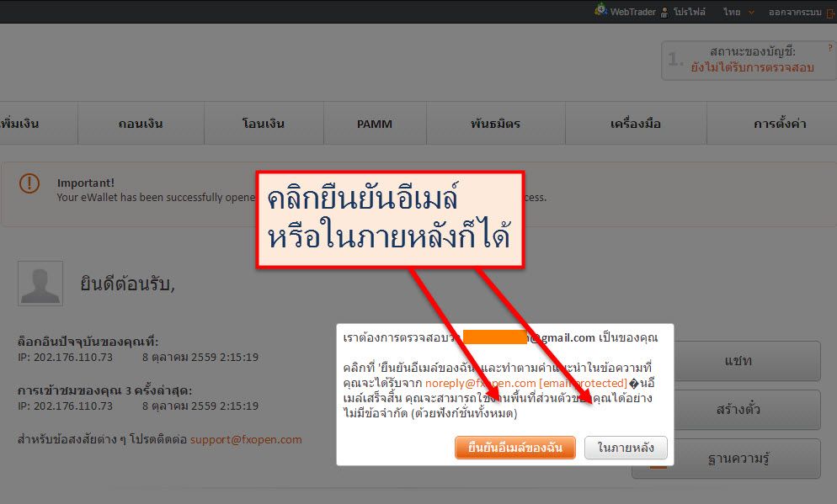Open WebTrader link in top bar

pyautogui.click(x=632, y=12)
